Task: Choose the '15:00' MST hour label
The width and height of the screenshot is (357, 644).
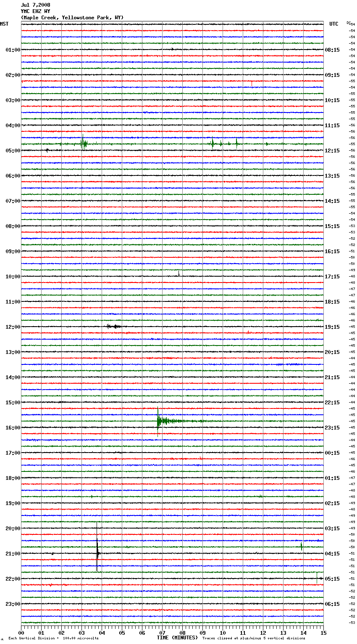Action: [x=13, y=403]
